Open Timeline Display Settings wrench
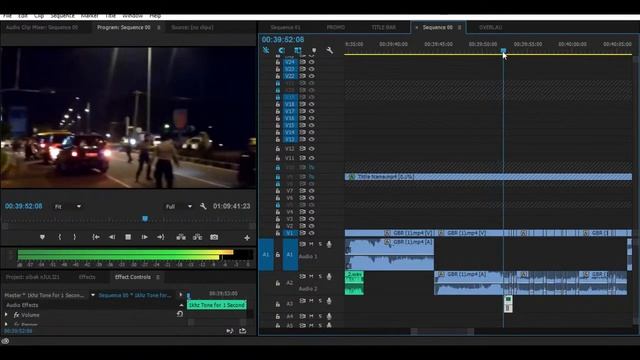The height and width of the screenshot is (360, 640). (329, 51)
